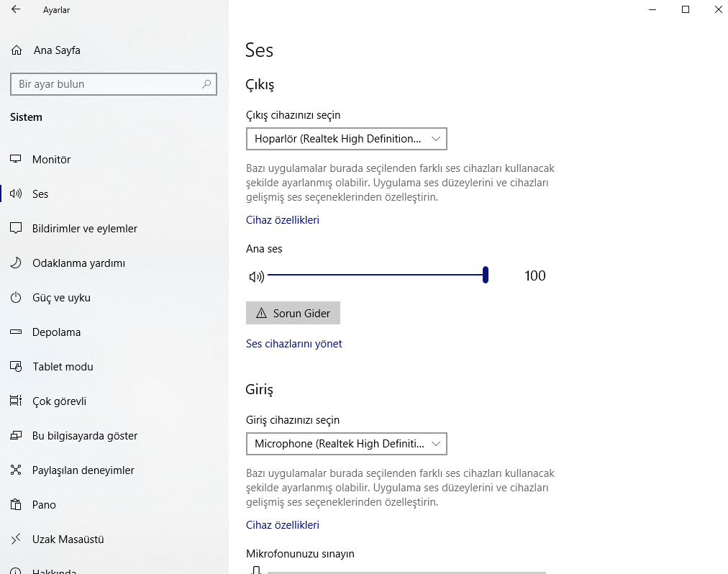Click the back arrow icon

tap(16, 10)
